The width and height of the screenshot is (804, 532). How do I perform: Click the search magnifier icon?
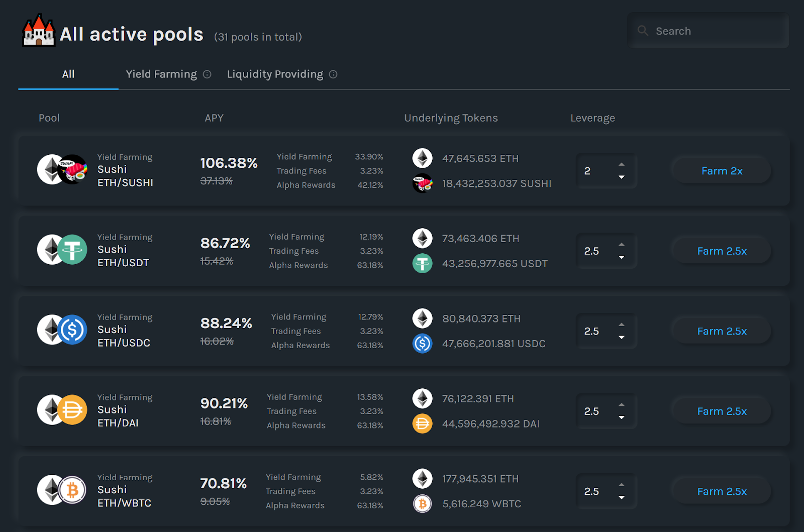[x=643, y=31]
